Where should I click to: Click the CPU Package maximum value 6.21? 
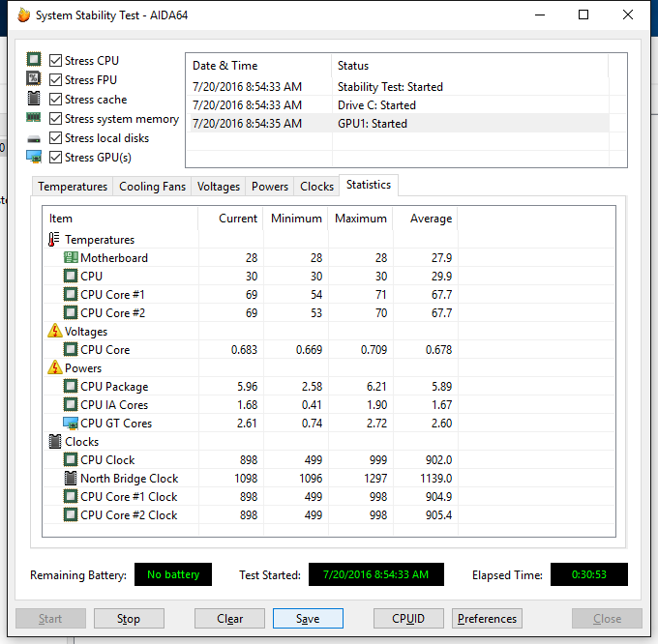(376, 387)
